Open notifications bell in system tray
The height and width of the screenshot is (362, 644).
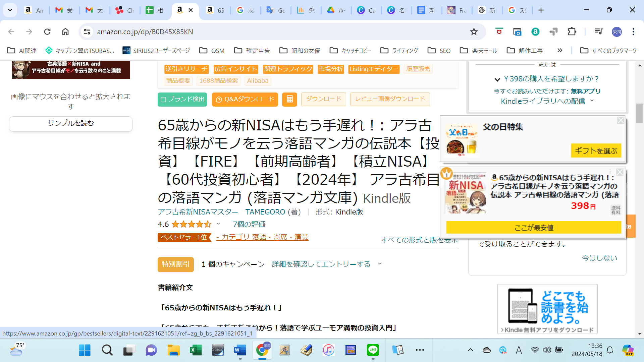610,350
